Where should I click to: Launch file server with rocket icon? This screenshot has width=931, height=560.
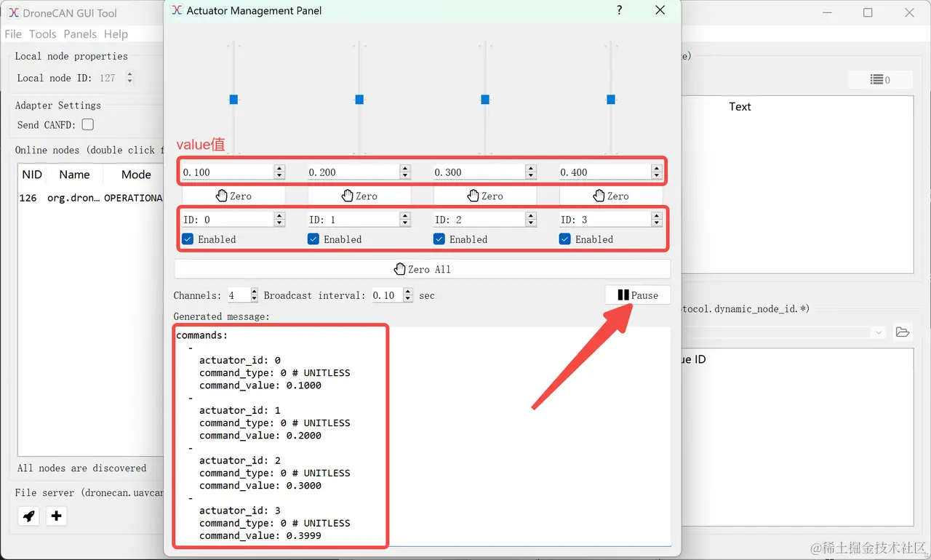click(x=28, y=516)
